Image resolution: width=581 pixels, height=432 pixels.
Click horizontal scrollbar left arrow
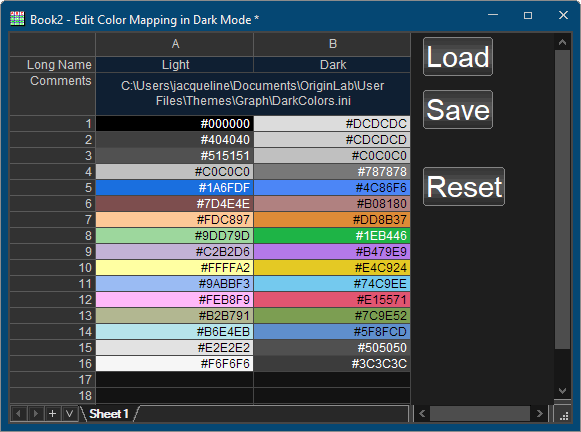pyautogui.click(x=422, y=413)
